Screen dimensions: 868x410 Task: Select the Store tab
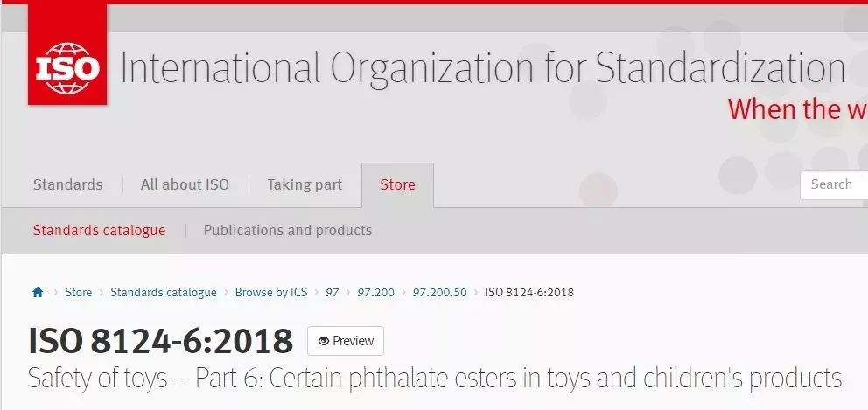(397, 184)
